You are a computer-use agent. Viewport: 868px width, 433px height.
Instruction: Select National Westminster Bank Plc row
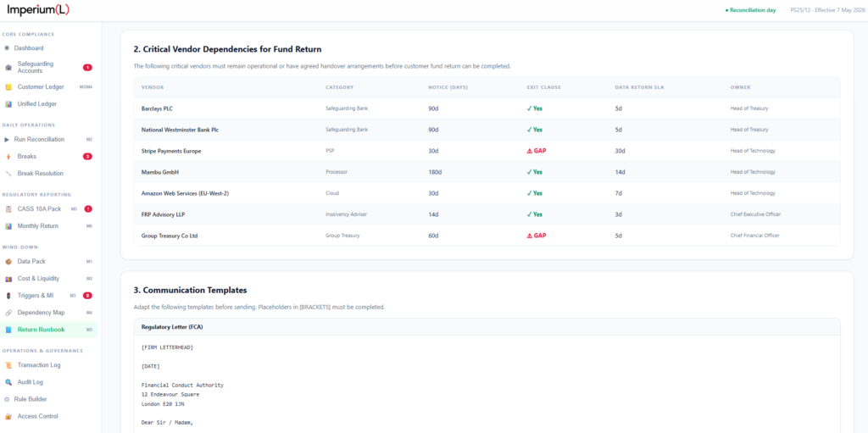487,130
